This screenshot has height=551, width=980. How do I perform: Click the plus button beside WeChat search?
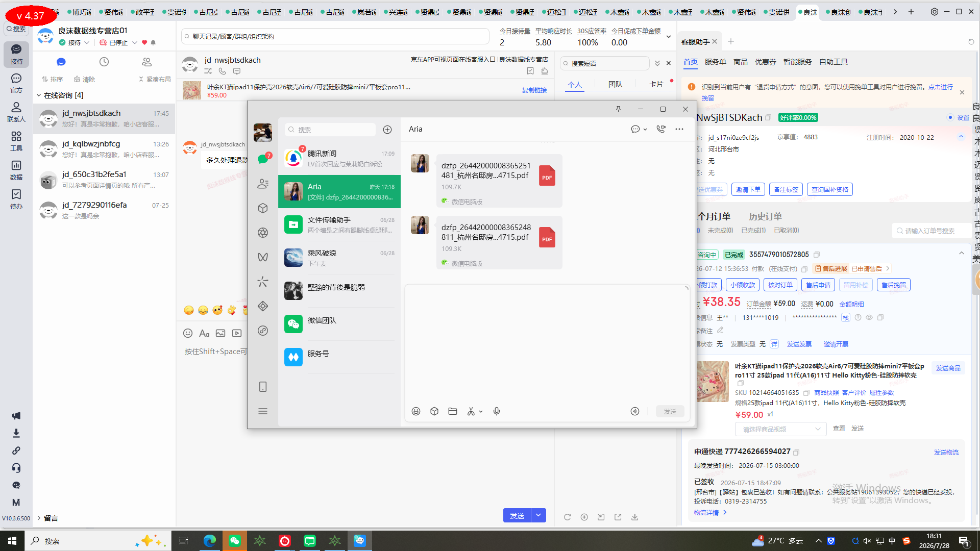[x=387, y=130]
